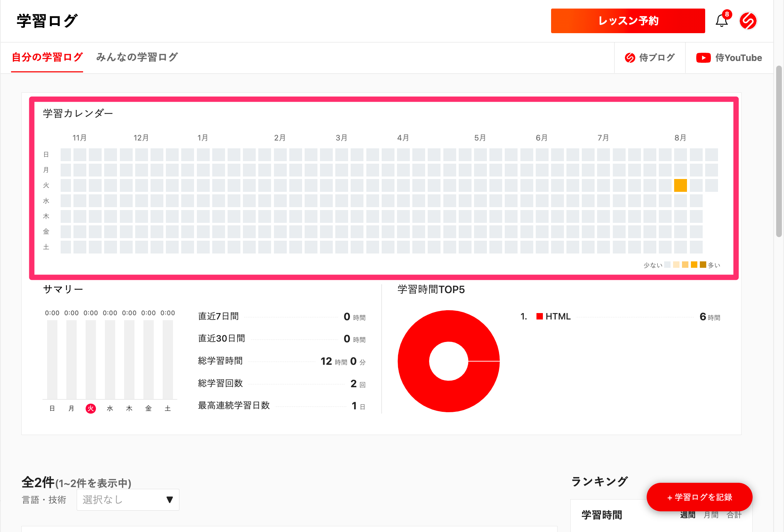The image size is (784, 532).
Task: Click the user profile avatar icon
Action: 748,21
